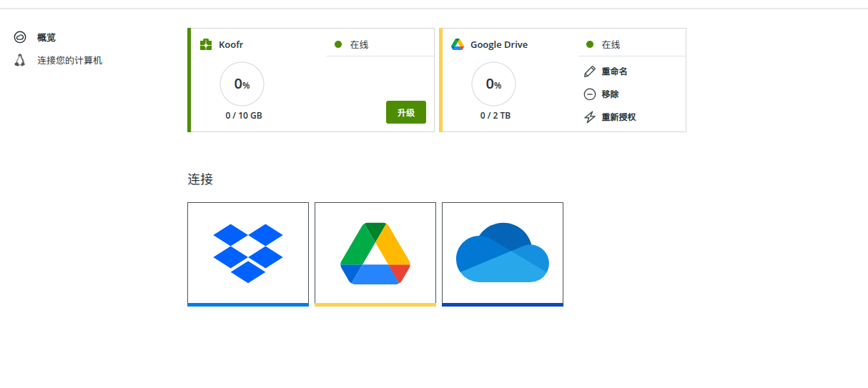Select 重命名 to rename Google Drive
This screenshot has height=388, width=868.
pyautogui.click(x=614, y=71)
